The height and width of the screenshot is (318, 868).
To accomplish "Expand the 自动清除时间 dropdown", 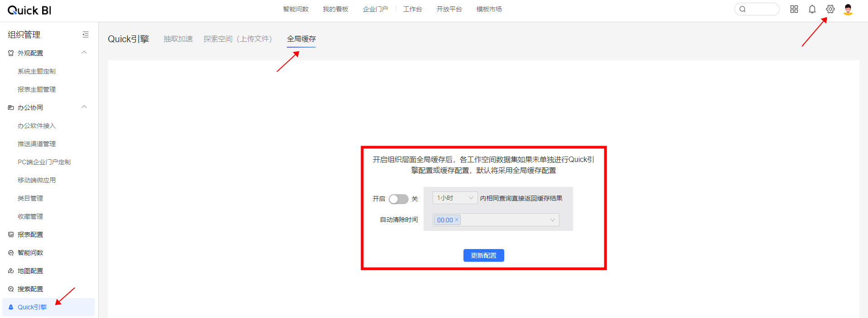I will point(552,220).
